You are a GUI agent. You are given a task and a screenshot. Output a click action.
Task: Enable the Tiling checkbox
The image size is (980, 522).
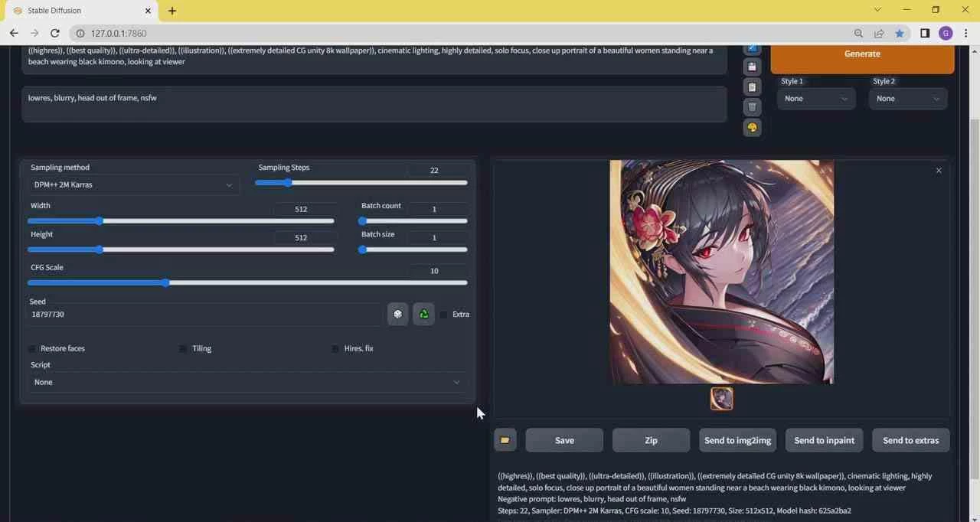pyautogui.click(x=183, y=348)
